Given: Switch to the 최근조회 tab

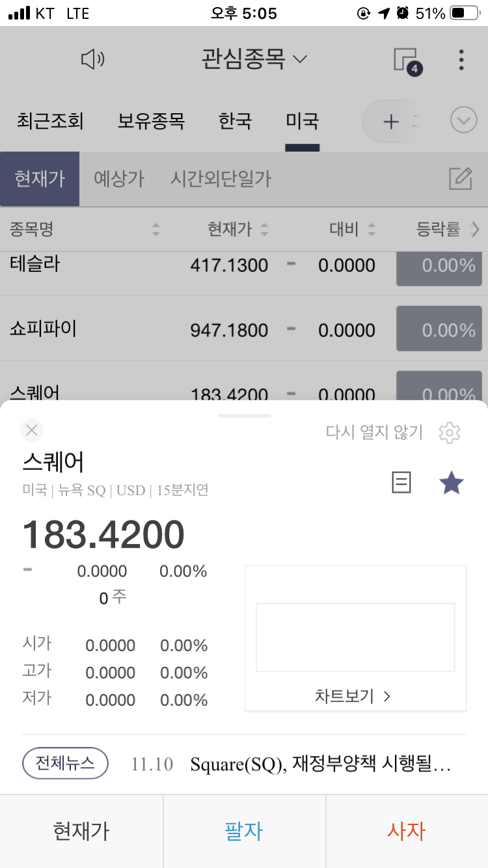Looking at the screenshot, I should click(x=50, y=121).
